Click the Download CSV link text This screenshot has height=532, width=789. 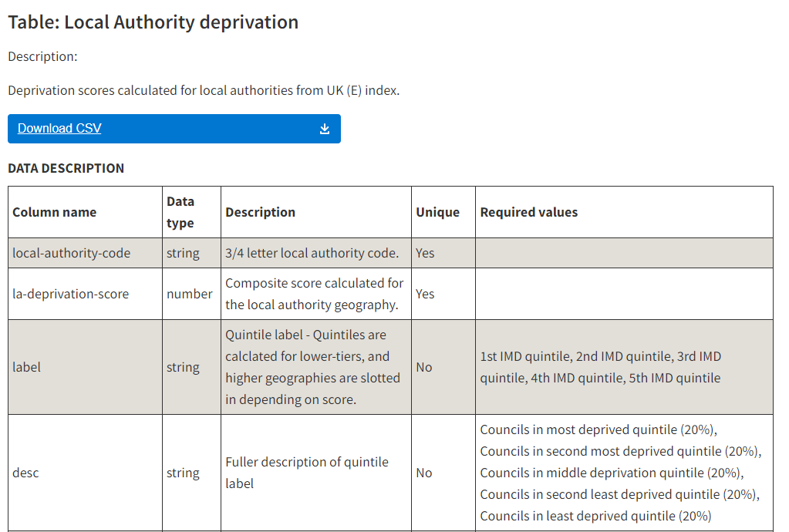[59, 128]
